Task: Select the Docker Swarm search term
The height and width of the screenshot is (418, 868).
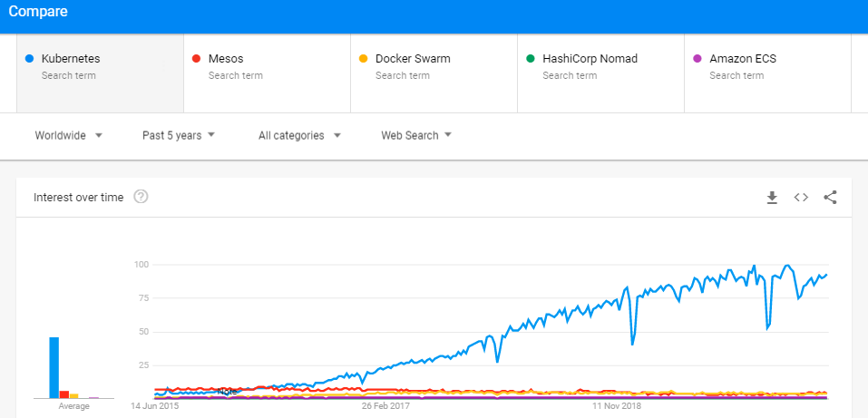Action: pos(434,73)
